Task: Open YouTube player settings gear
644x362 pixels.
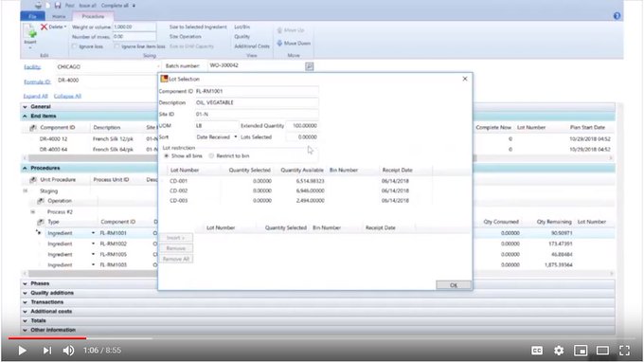Action: 559,350
